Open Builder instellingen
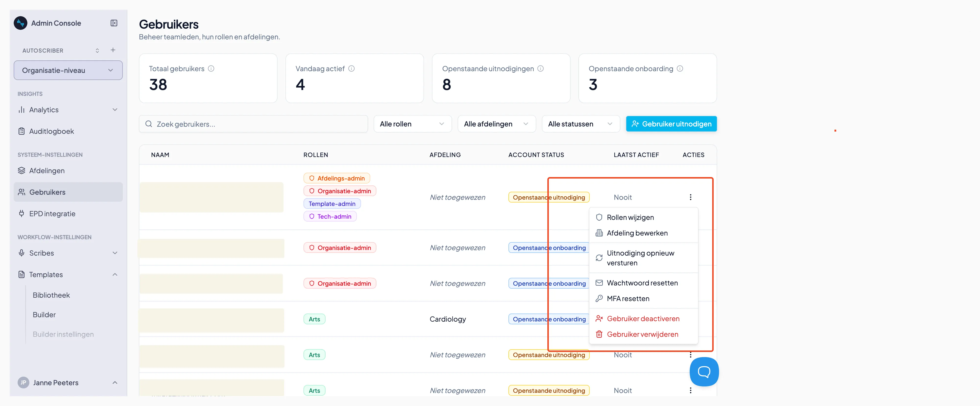The height and width of the screenshot is (406, 980). point(63,334)
